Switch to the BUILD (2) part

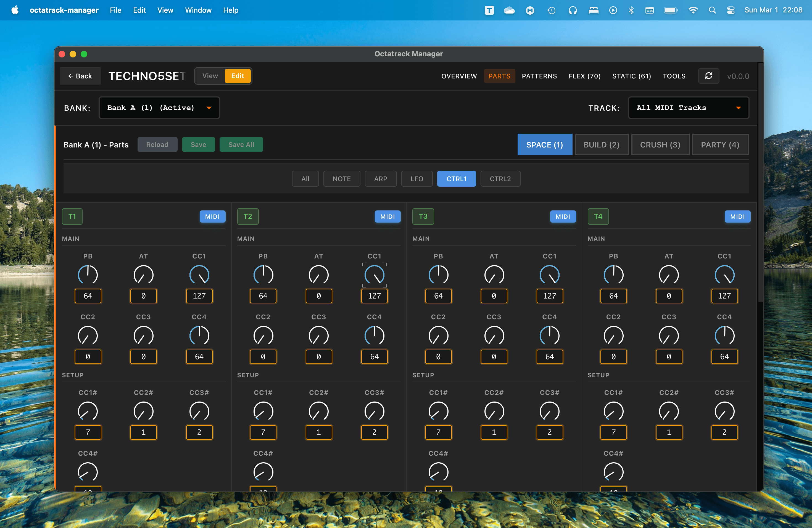click(602, 144)
